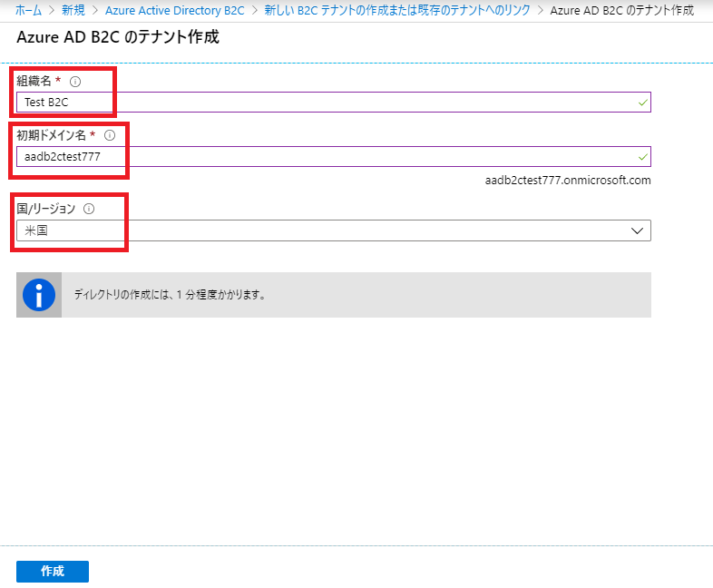Click the info icon beside 初期ドメイン名

coord(110,135)
